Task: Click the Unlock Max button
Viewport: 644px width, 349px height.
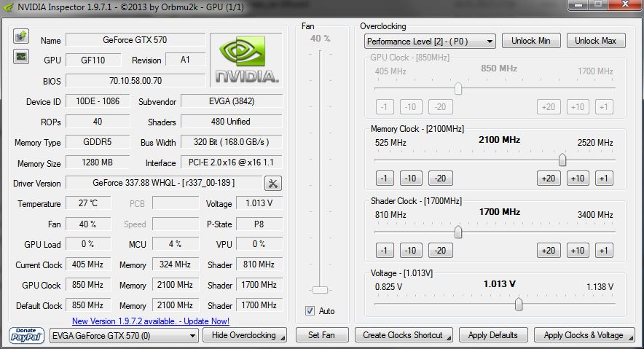Action: pos(595,41)
